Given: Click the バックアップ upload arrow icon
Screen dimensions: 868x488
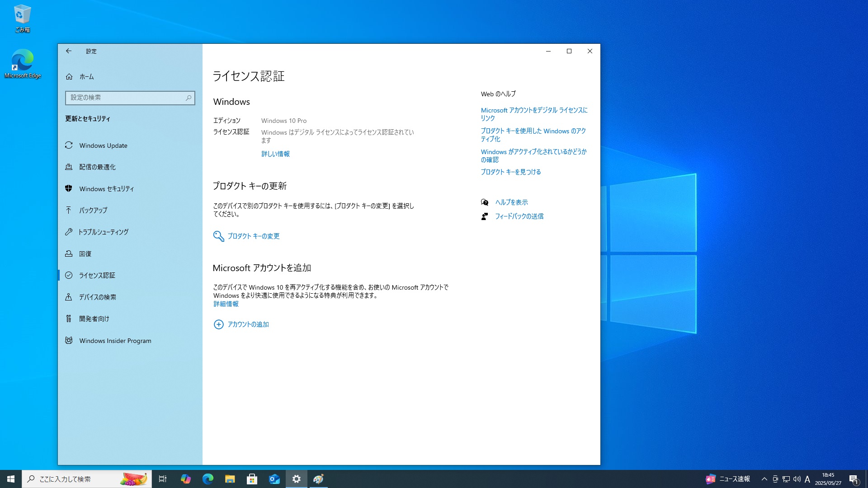Looking at the screenshot, I should 69,210.
